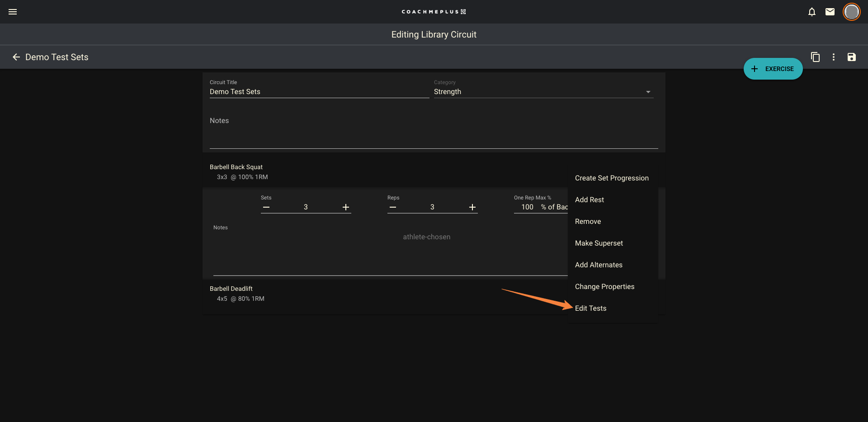Click the back arrow beside Demo Test Sets
This screenshot has width=868, height=422.
pyautogui.click(x=16, y=57)
